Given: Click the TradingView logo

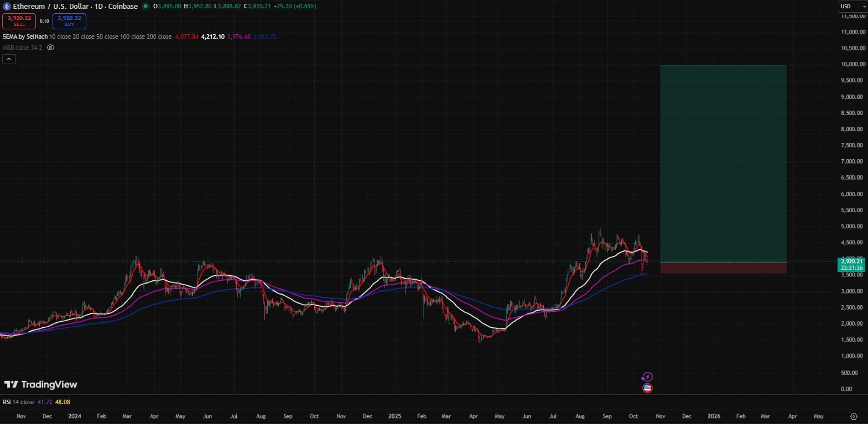Looking at the screenshot, I should coord(41,384).
